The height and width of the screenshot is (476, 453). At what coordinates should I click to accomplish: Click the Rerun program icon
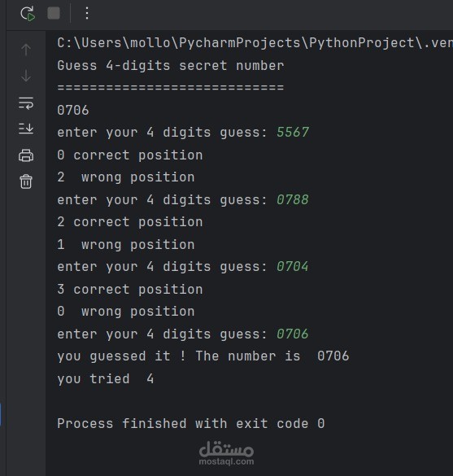pyautogui.click(x=28, y=14)
